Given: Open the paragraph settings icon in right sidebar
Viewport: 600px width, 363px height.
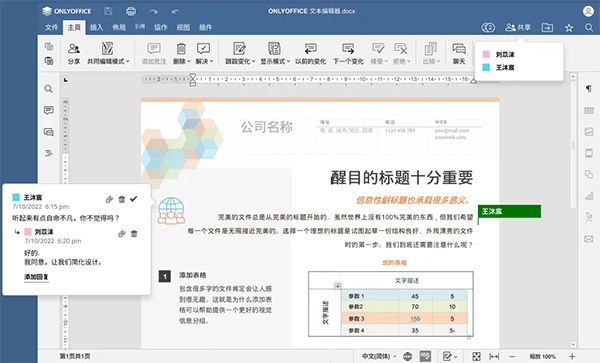Looking at the screenshot, I should (x=589, y=89).
